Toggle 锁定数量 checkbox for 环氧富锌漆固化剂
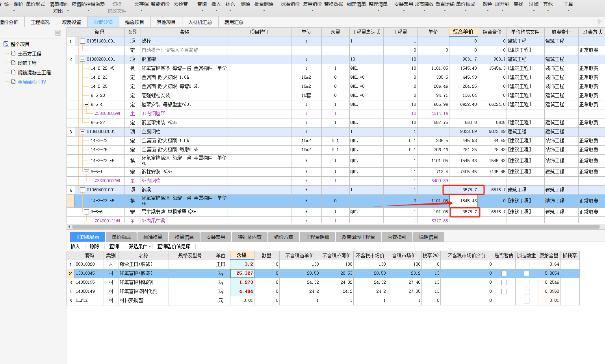 coord(527,292)
